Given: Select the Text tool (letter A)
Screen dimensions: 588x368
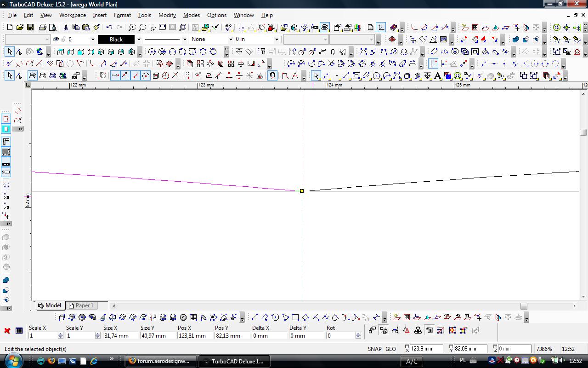Looking at the screenshot, I should [437, 76].
